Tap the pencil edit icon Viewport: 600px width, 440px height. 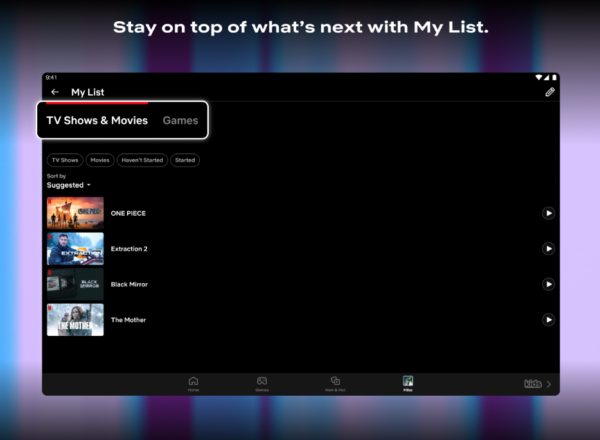[549, 92]
